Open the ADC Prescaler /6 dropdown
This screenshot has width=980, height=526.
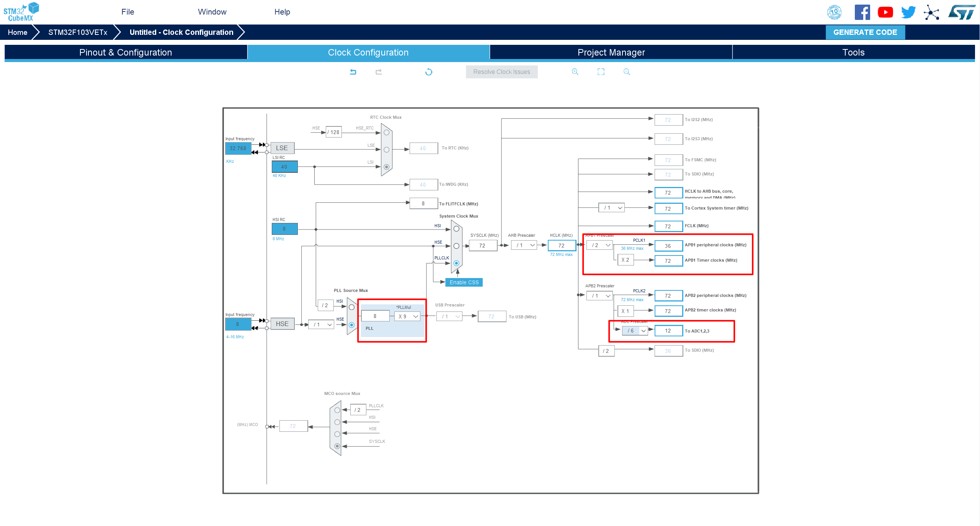[x=635, y=331]
